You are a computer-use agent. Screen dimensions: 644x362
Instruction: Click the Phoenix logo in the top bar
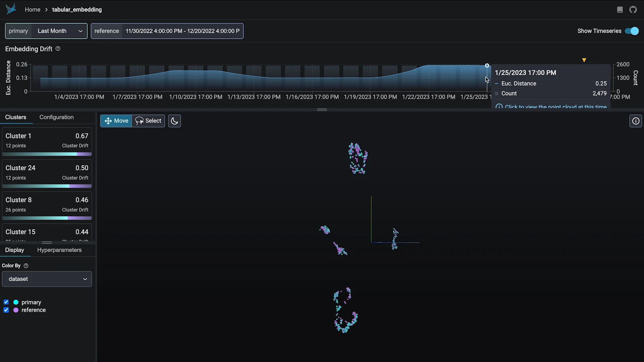tap(11, 9)
